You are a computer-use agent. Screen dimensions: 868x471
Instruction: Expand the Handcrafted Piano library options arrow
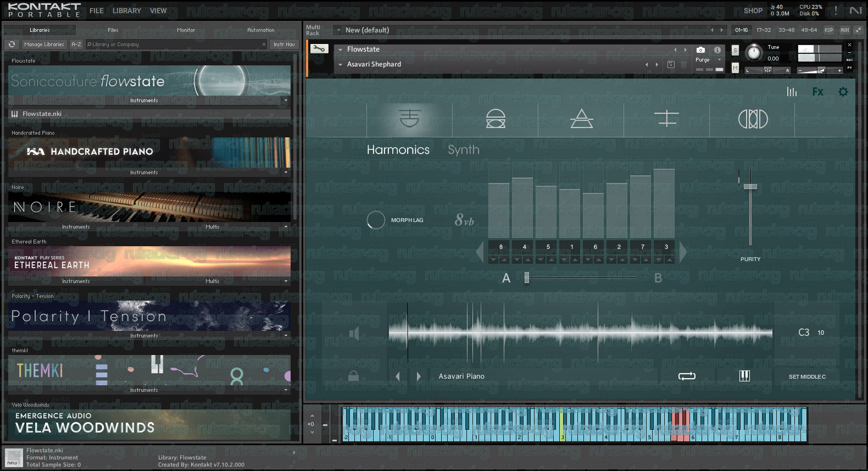pos(286,173)
